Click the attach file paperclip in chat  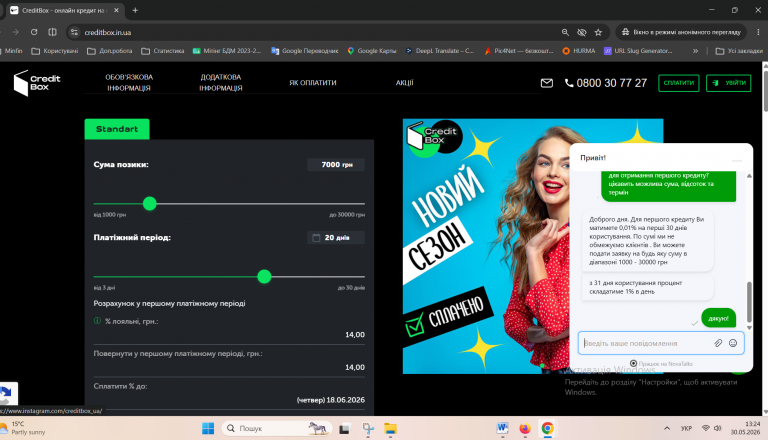718,343
